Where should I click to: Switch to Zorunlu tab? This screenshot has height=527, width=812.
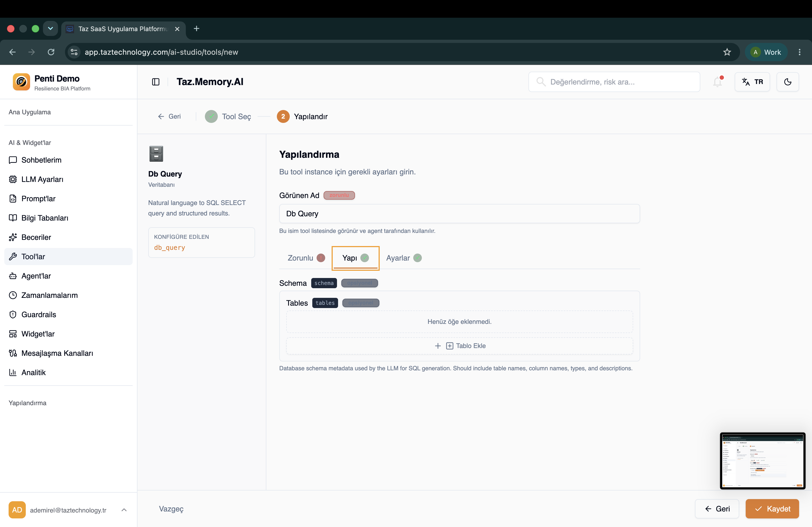(x=306, y=258)
